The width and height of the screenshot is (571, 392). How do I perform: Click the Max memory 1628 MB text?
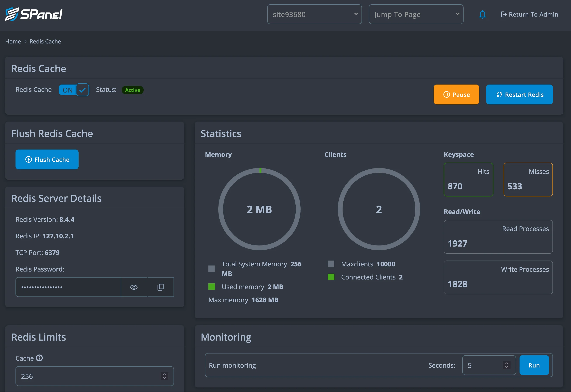(243, 300)
